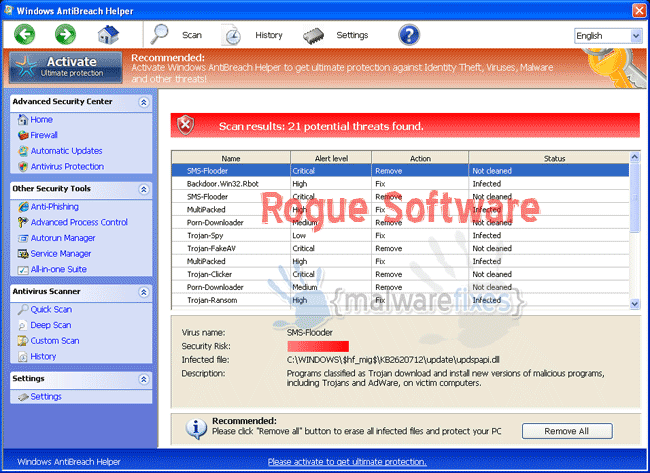Sort by Name column header
The height and width of the screenshot is (473, 650).
coord(231,158)
